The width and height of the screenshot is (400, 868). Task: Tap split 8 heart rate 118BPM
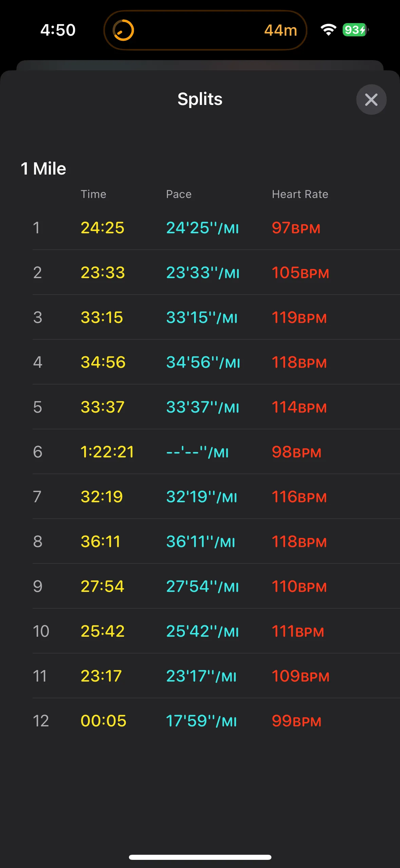[x=299, y=542]
